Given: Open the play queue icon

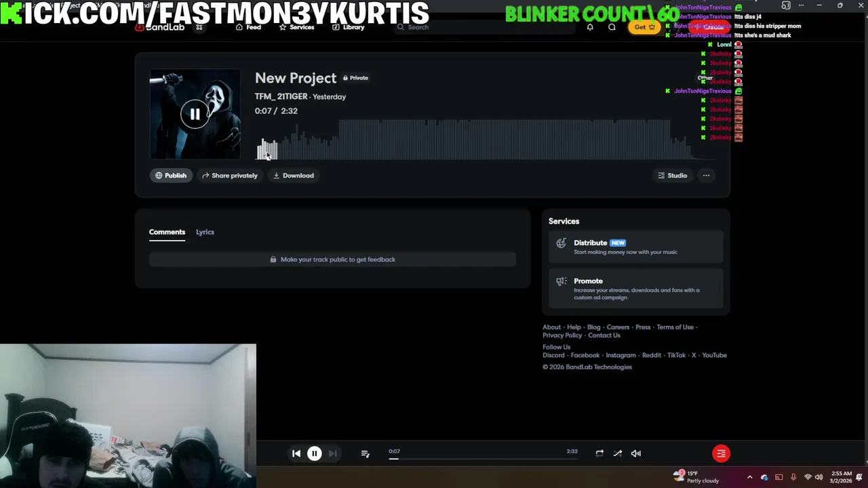Looking at the screenshot, I should click(365, 453).
